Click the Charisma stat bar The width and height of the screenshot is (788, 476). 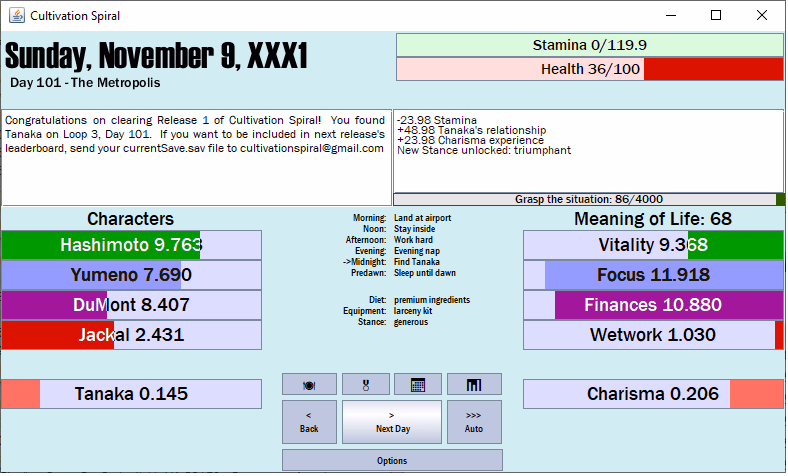[653, 394]
